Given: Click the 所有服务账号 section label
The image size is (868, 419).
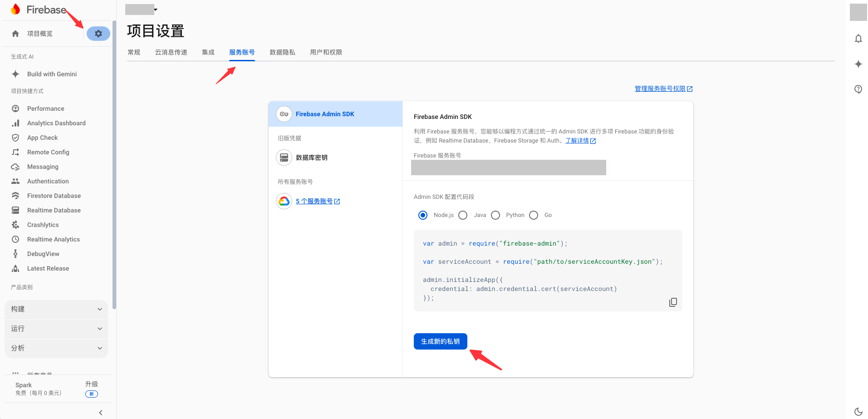Looking at the screenshot, I should tap(295, 182).
